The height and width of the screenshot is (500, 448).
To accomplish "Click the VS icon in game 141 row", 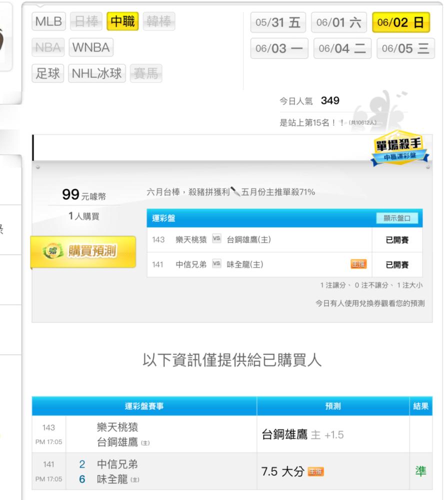I will [x=216, y=263].
